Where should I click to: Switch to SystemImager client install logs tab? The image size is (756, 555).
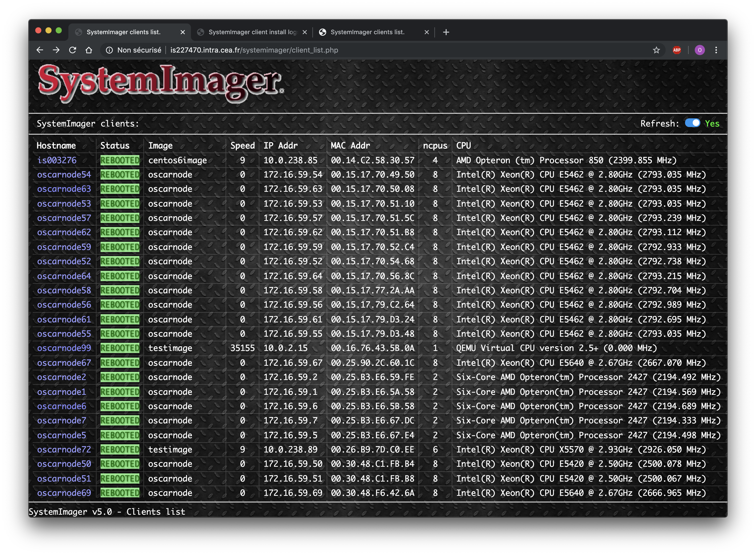tap(252, 32)
